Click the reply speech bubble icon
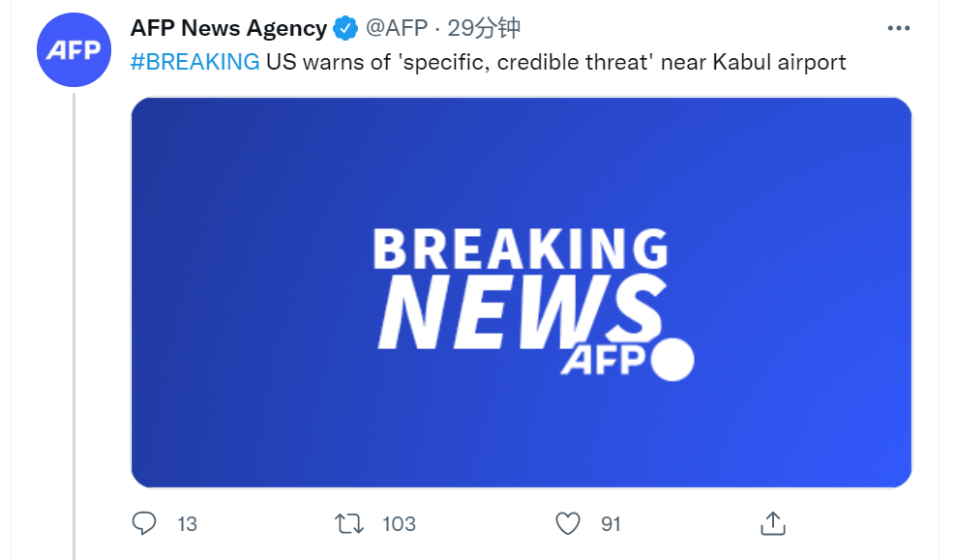Viewport: 956px width, 560px height. [144, 523]
